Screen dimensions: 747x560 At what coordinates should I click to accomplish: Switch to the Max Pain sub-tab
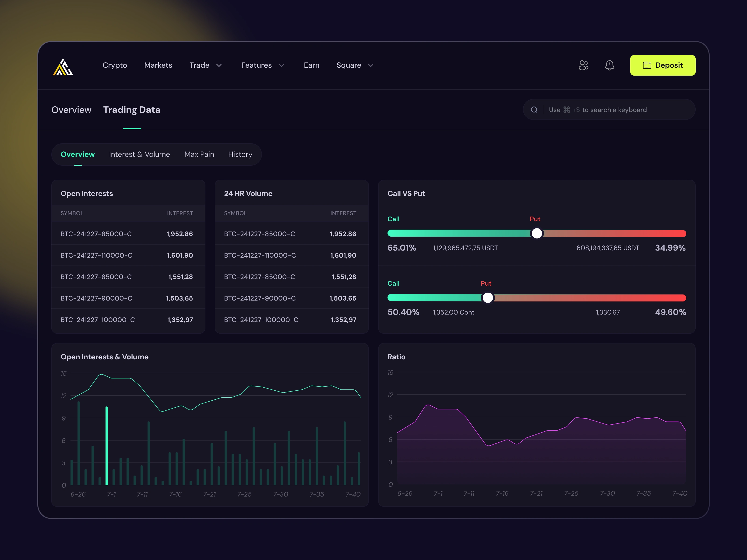coord(199,154)
